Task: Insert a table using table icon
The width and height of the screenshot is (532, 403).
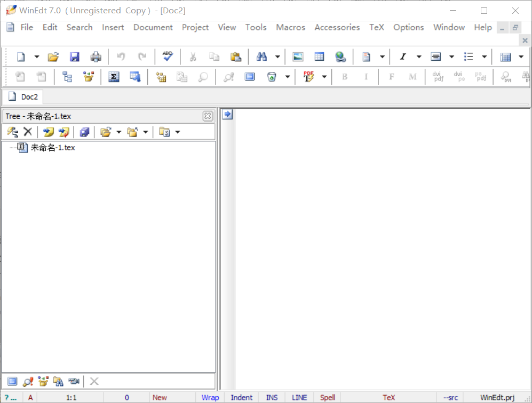Action: pos(319,57)
